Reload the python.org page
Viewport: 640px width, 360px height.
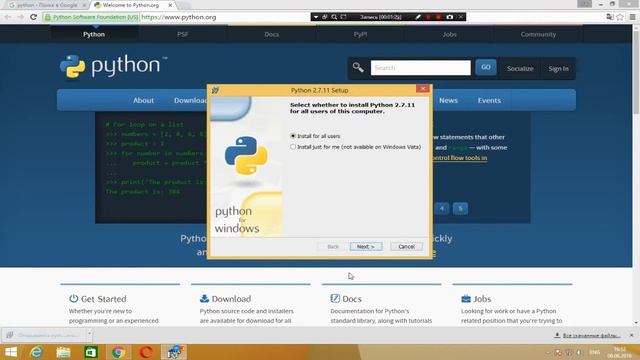point(33,17)
